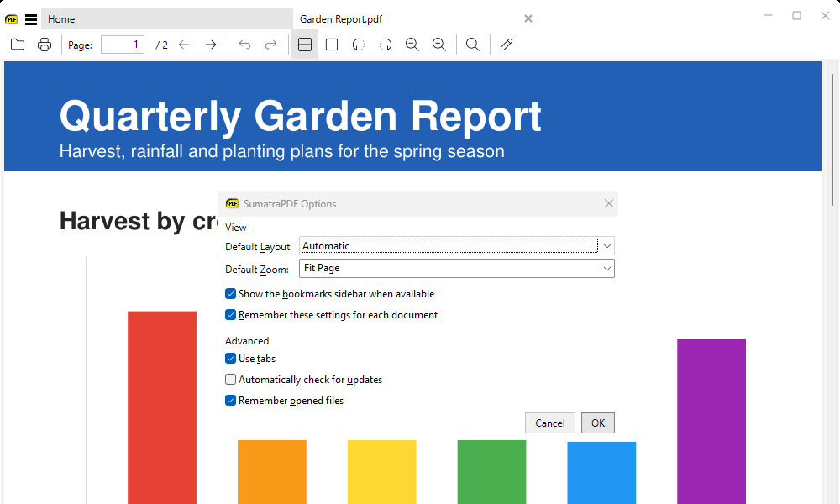This screenshot has height=504, width=840.
Task: Open the hamburger main menu
Action: click(31, 20)
